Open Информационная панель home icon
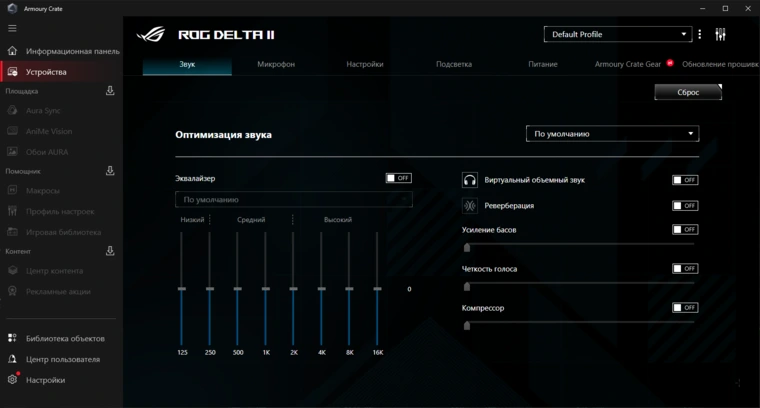 tap(12, 51)
